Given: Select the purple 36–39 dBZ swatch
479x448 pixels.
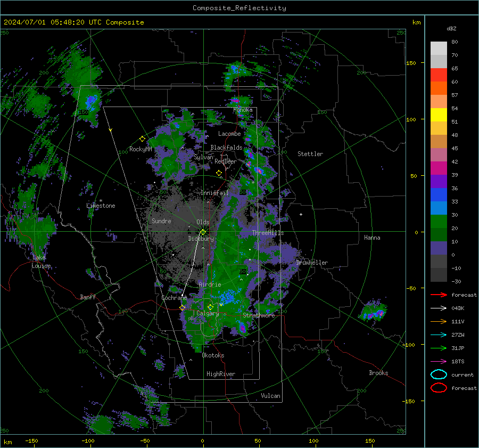Looking at the screenshot, I should click(x=439, y=181).
